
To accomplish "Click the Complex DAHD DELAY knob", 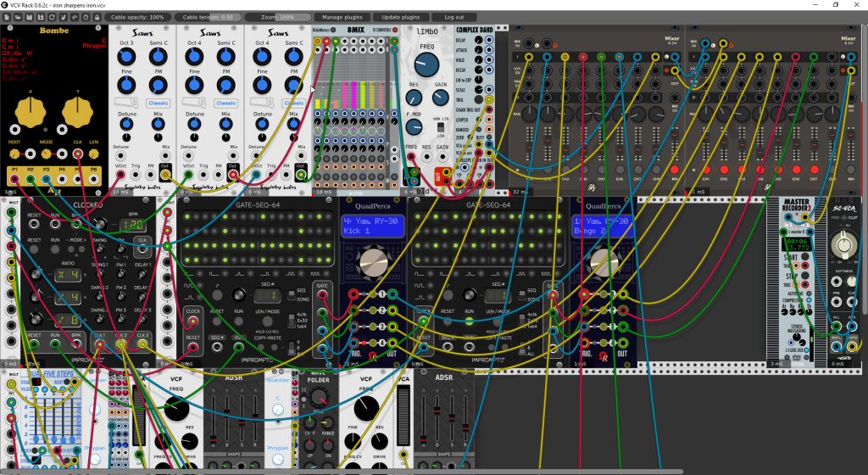I will pos(478,41).
